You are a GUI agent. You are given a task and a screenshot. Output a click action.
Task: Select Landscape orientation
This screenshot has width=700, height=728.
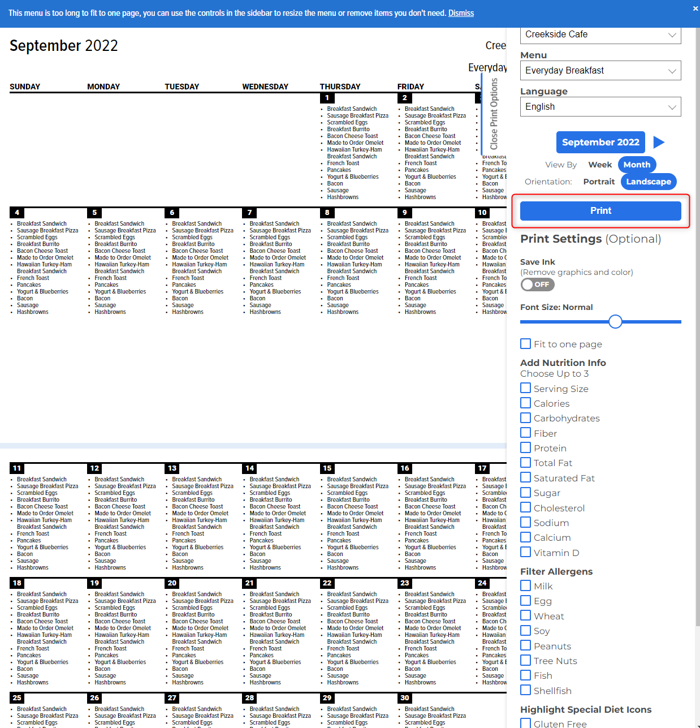(648, 182)
